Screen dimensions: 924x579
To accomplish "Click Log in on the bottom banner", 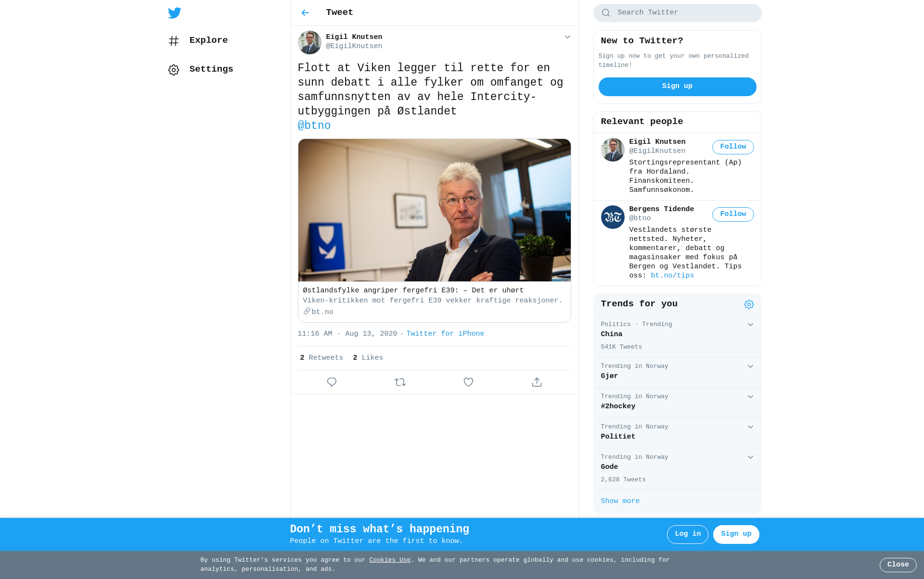I will (687, 534).
